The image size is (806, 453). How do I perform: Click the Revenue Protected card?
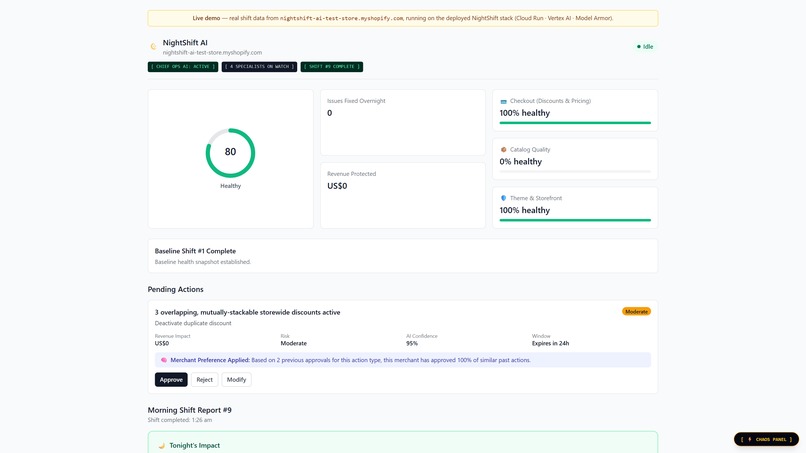403,195
